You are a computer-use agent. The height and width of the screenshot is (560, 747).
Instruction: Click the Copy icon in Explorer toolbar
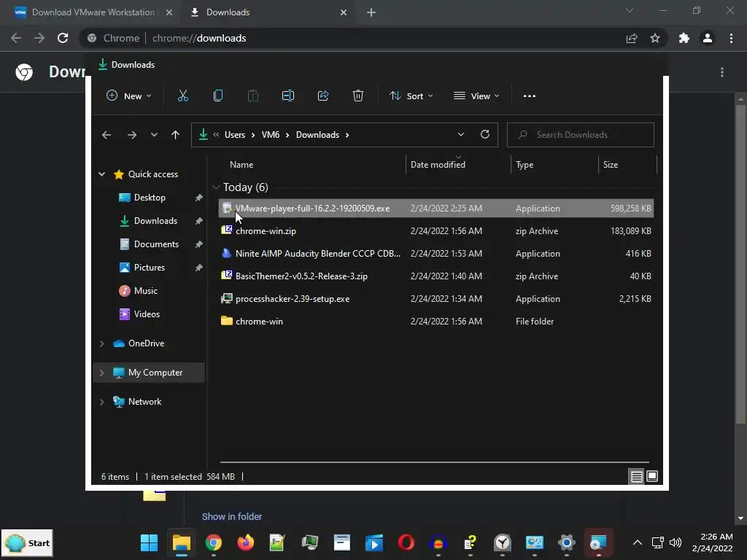point(218,96)
